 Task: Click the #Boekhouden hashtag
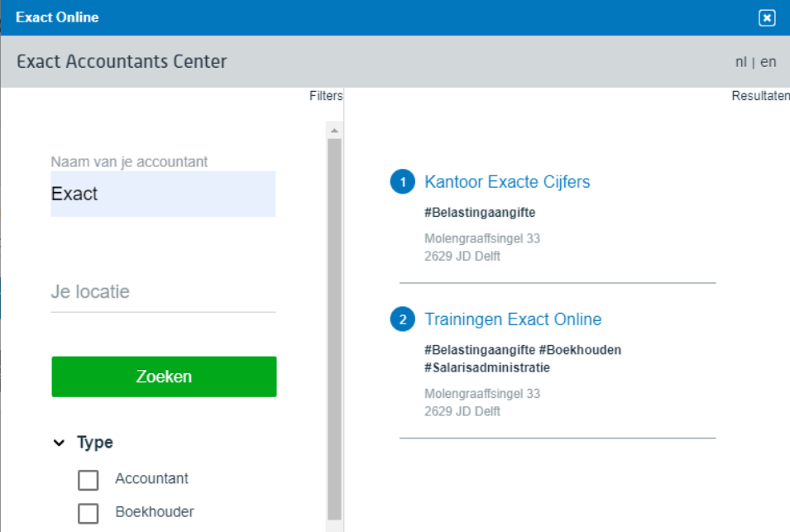tap(580, 350)
